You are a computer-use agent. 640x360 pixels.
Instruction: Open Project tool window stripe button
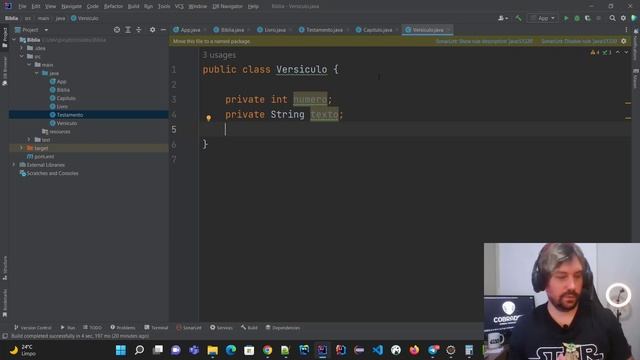tap(4, 38)
